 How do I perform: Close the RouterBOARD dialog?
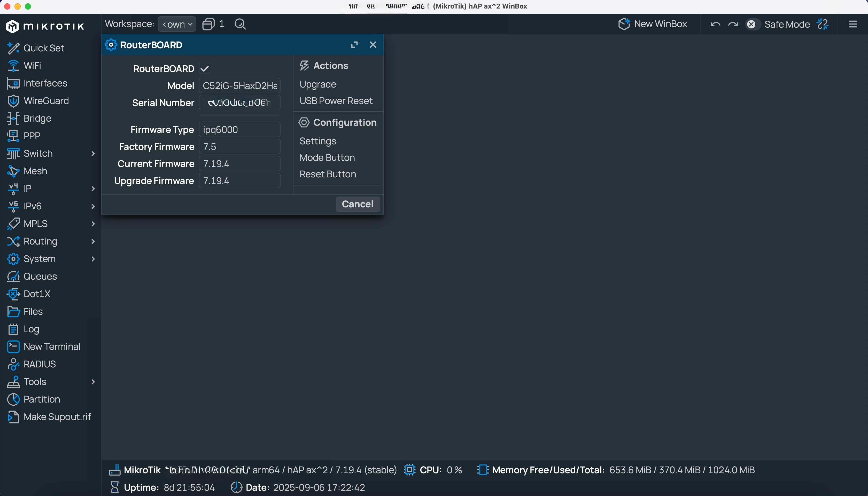pyautogui.click(x=373, y=45)
